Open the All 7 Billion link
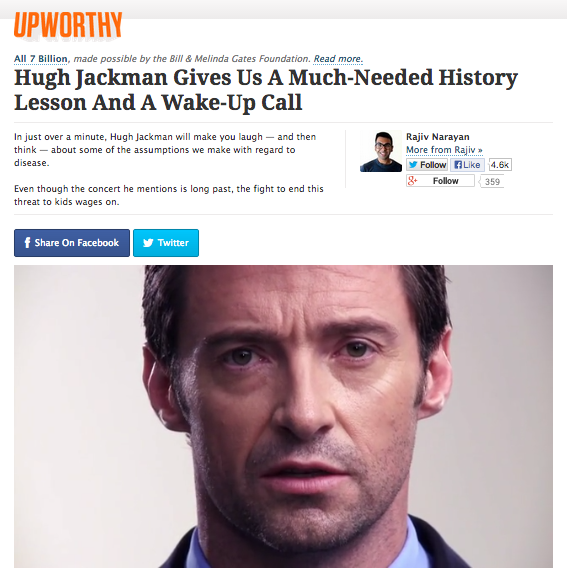The height and width of the screenshot is (574, 567). tap(41, 59)
